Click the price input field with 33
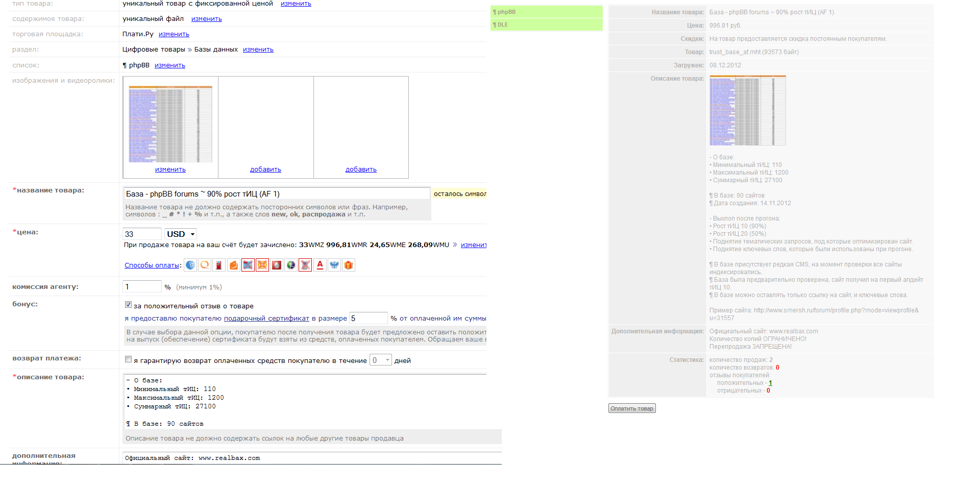Screen dimensions: 980x487 (x=142, y=234)
